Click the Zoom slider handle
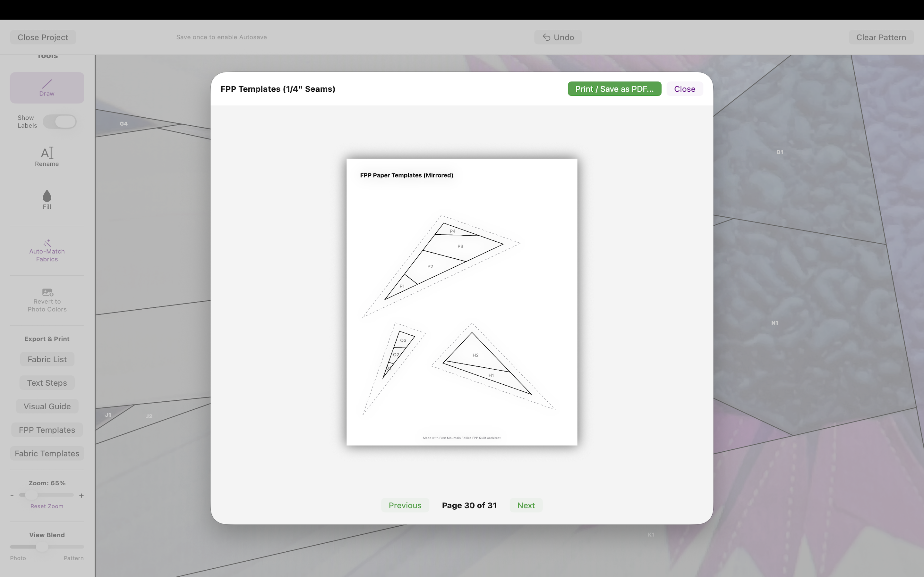The image size is (924, 577). (31, 495)
